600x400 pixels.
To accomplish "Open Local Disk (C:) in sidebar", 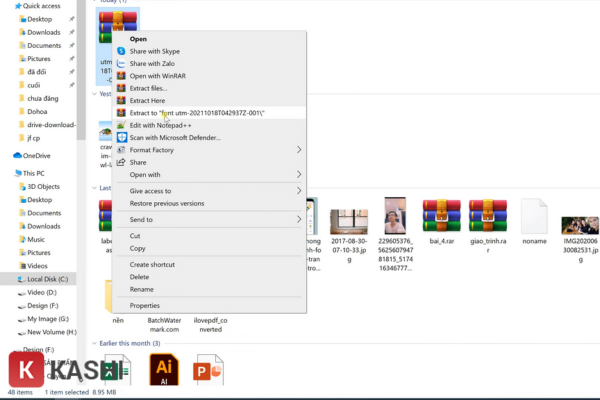I will coord(48,279).
